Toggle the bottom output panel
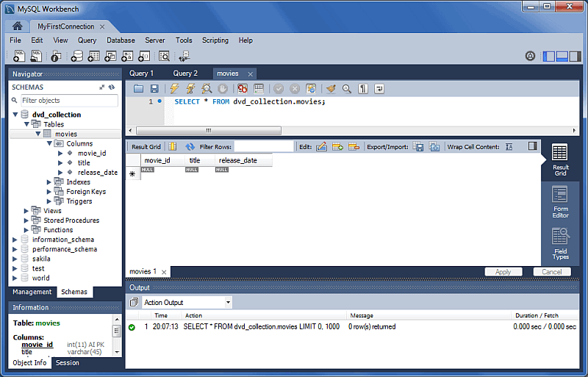 tap(562, 57)
